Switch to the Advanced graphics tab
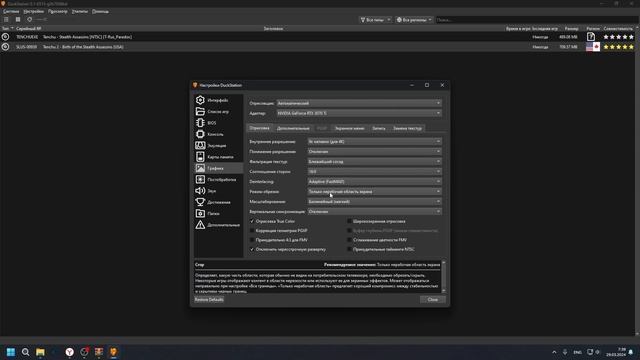This screenshot has height=360, width=640. (x=293, y=129)
